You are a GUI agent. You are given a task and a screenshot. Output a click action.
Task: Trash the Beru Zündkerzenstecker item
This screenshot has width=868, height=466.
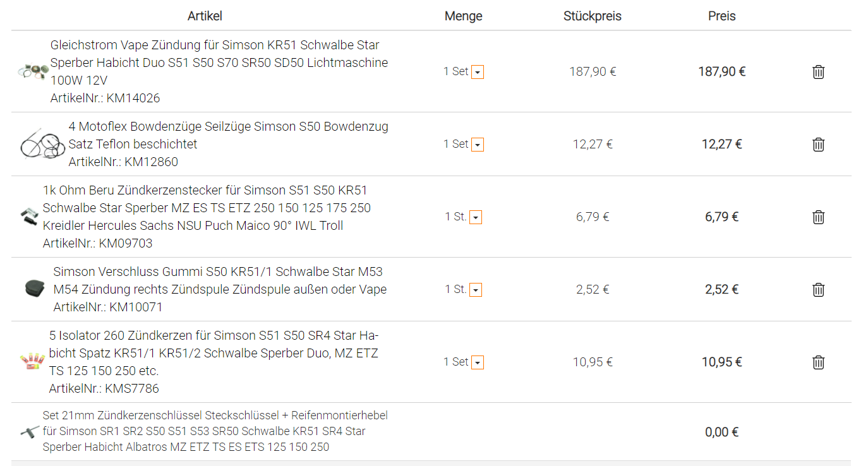(x=818, y=217)
